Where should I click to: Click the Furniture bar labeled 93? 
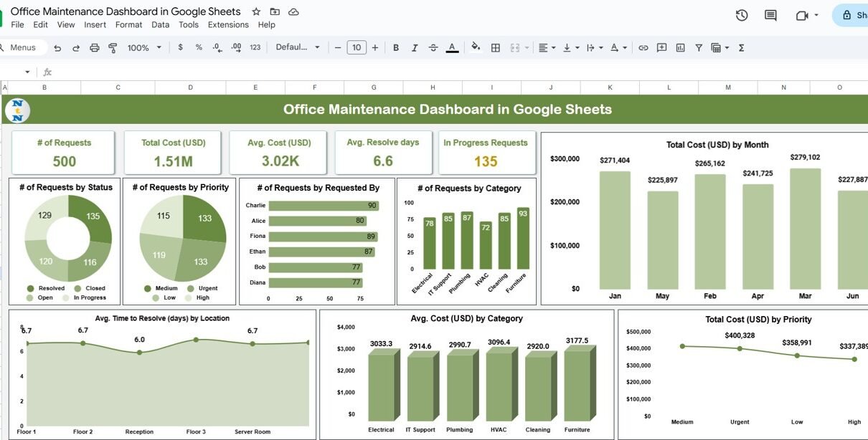coord(523,239)
